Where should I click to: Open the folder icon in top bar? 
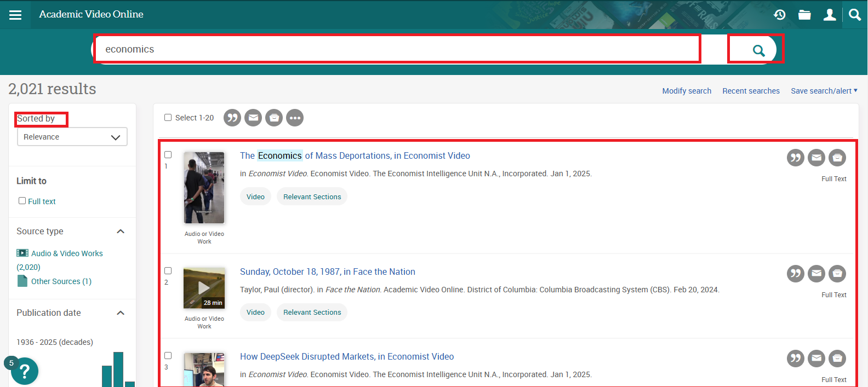pos(804,15)
